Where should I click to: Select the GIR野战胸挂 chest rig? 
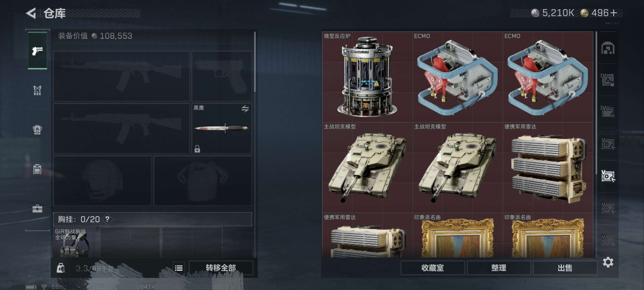click(74, 242)
